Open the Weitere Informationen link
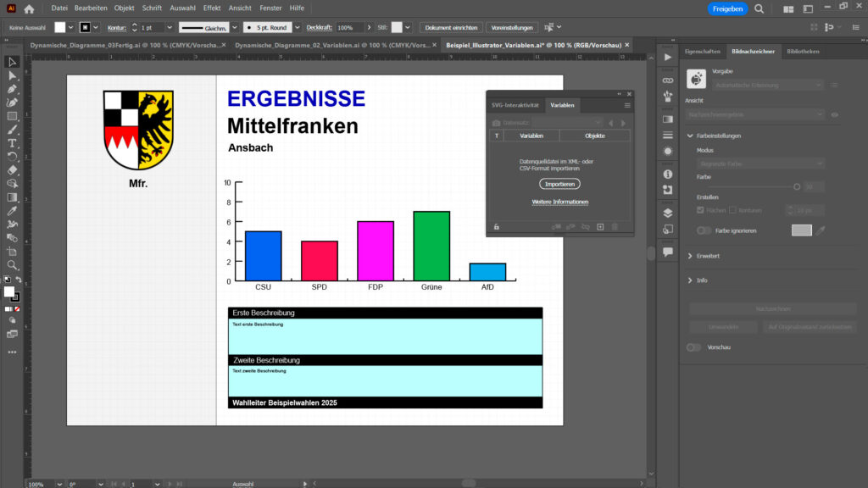This screenshot has width=868, height=488. (560, 202)
